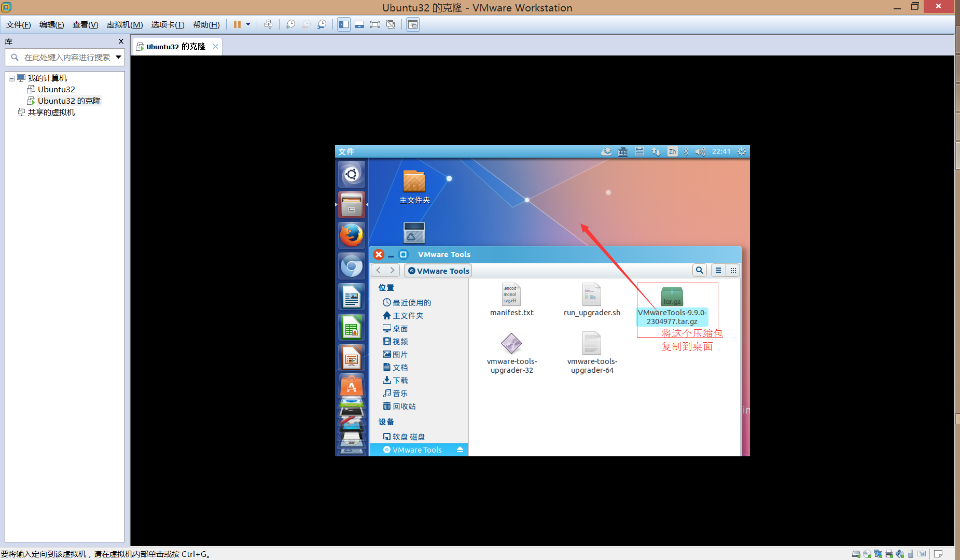
Task: Open the 编辑(E) menu
Action: (51, 24)
